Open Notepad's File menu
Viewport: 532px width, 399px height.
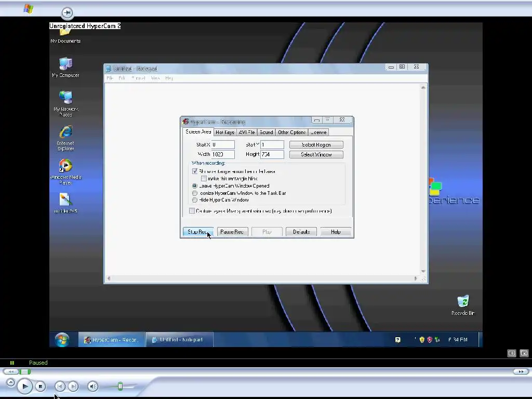(x=110, y=78)
